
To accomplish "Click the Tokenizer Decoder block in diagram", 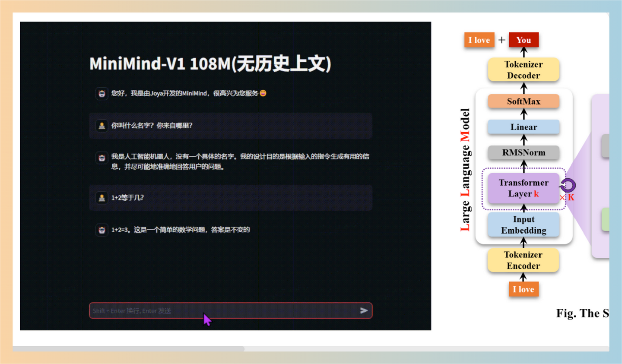I will click(x=524, y=70).
